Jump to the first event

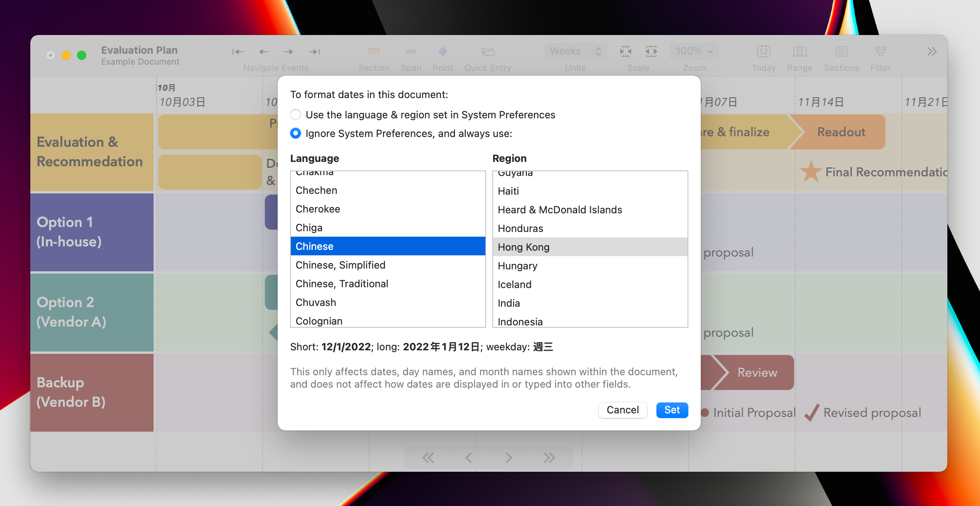click(x=238, y=51)
